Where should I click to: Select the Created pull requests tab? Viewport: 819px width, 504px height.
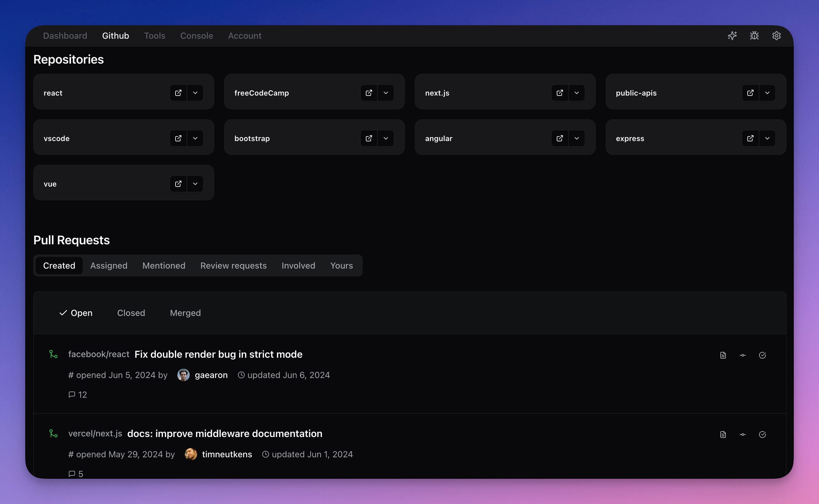coord(59,266)
